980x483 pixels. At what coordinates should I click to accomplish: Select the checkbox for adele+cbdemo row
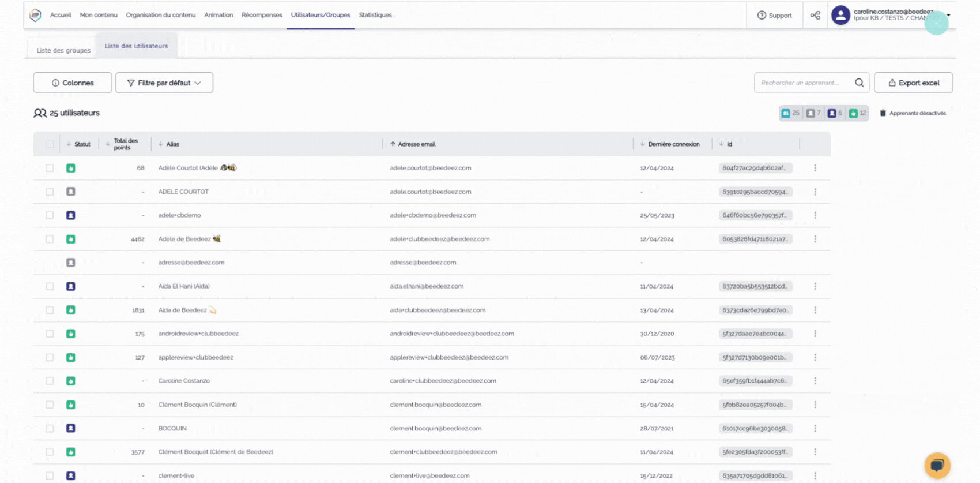click(50, 215)
